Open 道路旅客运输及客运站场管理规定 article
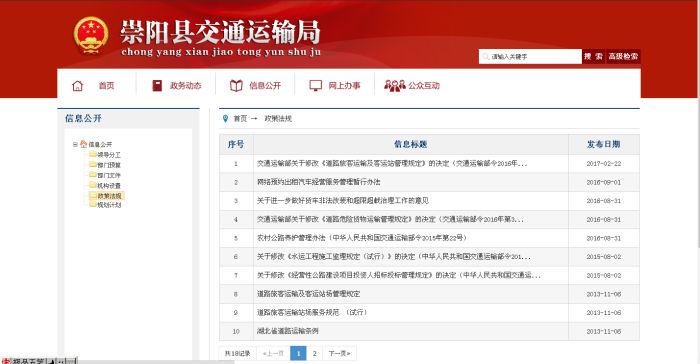The height and width of the screenshot is (364, 700). tap(308, 294)
